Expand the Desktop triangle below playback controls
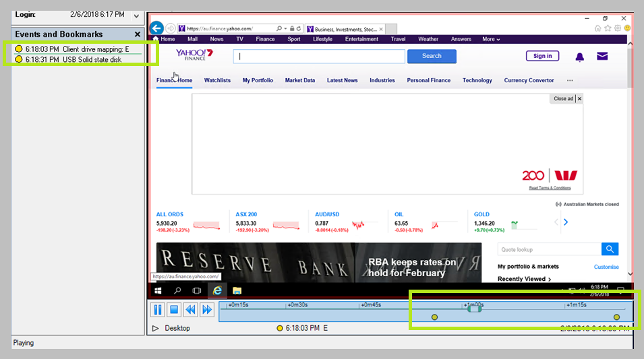 (x=155, y=329)
